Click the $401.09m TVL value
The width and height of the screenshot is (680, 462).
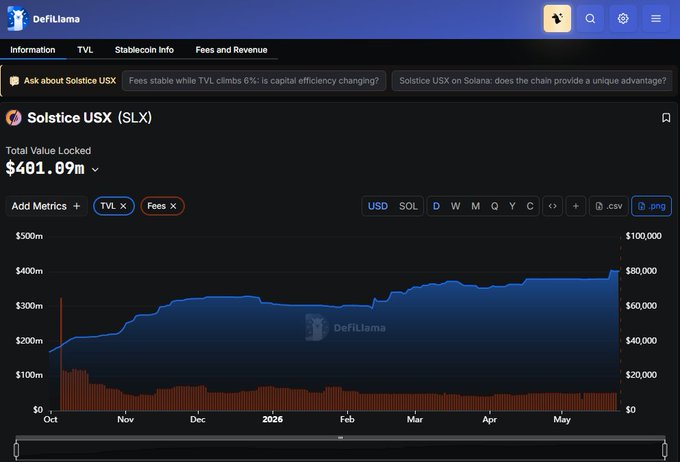[45, 168]
